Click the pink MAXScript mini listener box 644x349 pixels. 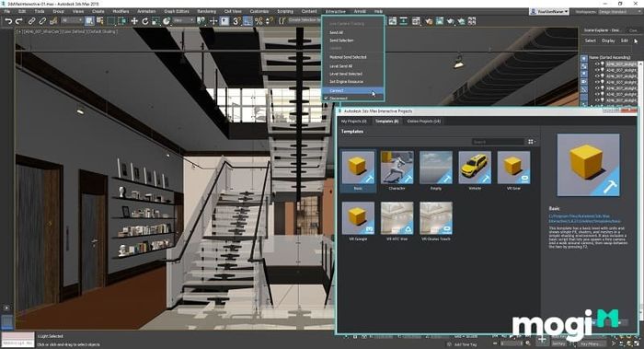click(x=17, y=336)
